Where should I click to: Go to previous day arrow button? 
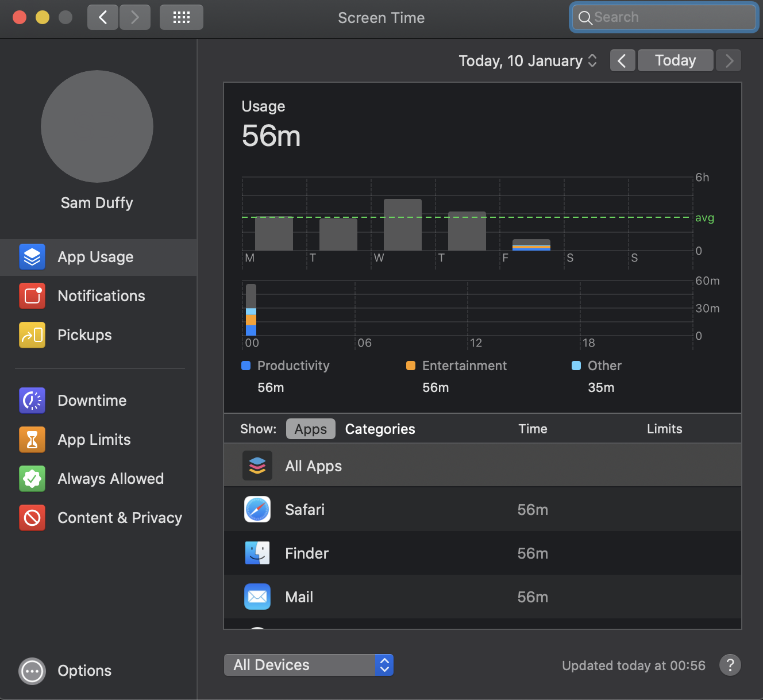[622, 60]
